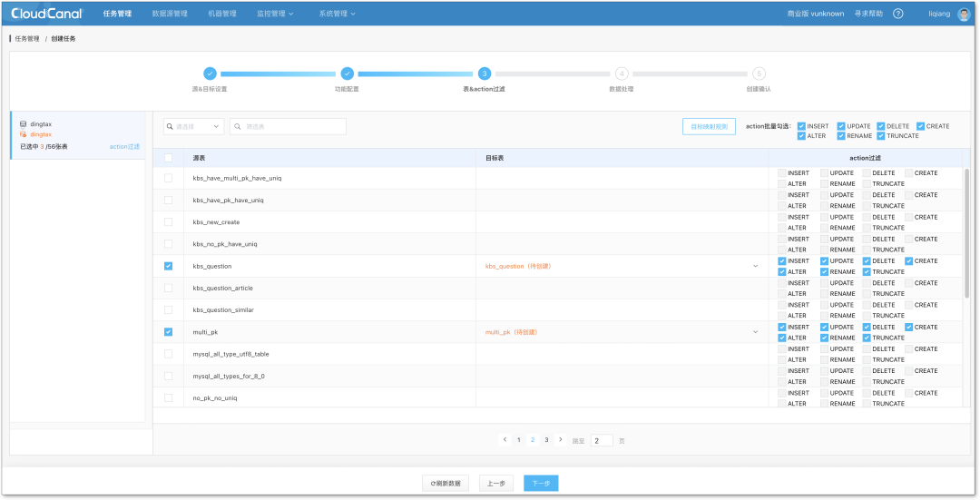Uncheck batch CREATE action checkbox

tap(921, 126)
